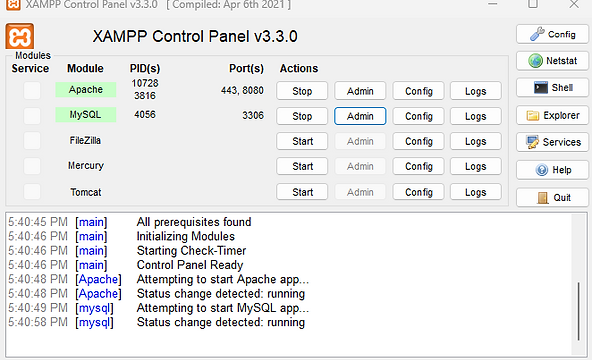Open the MySQL Logs list
This screenshot has width=592, height=360.
pyautogui.click(x=476, y=116)
